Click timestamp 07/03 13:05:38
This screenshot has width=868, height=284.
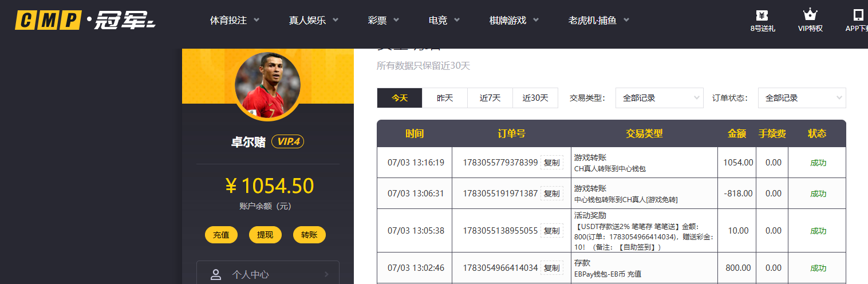pyautogui.click(x=416, y=231)
